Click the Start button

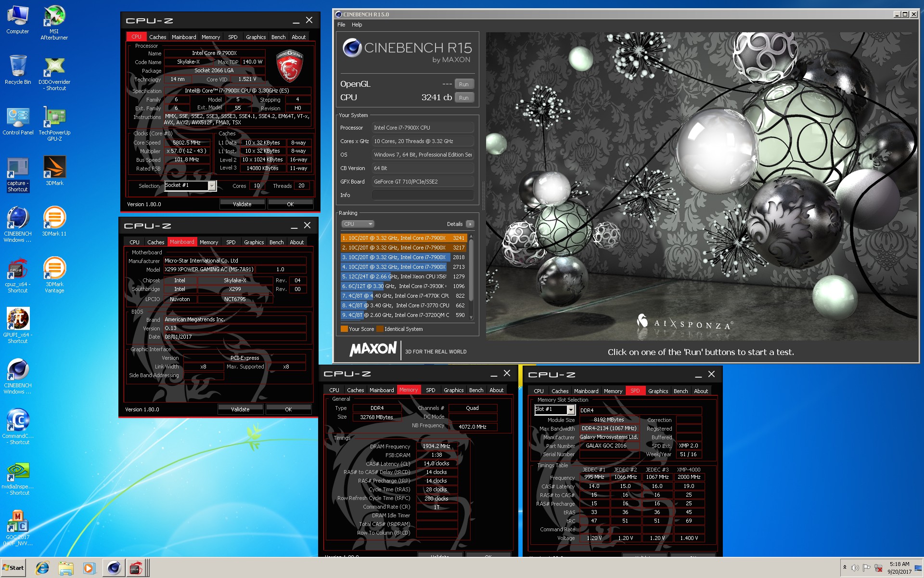[13, 568]
